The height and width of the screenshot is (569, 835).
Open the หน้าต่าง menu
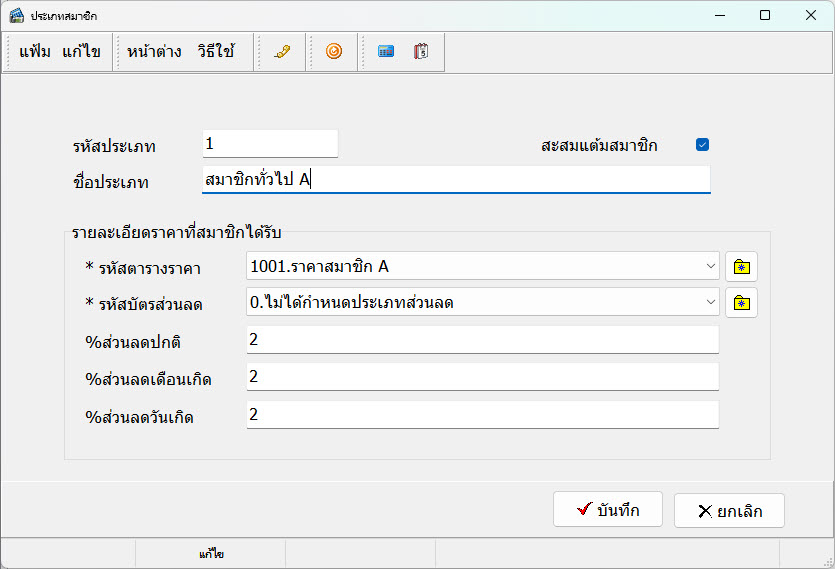[154, 52]
